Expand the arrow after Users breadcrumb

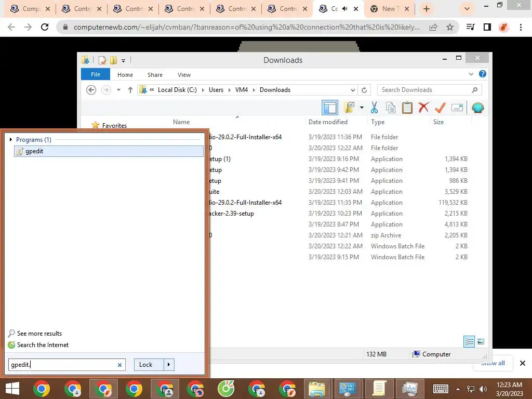coord(229,90)
